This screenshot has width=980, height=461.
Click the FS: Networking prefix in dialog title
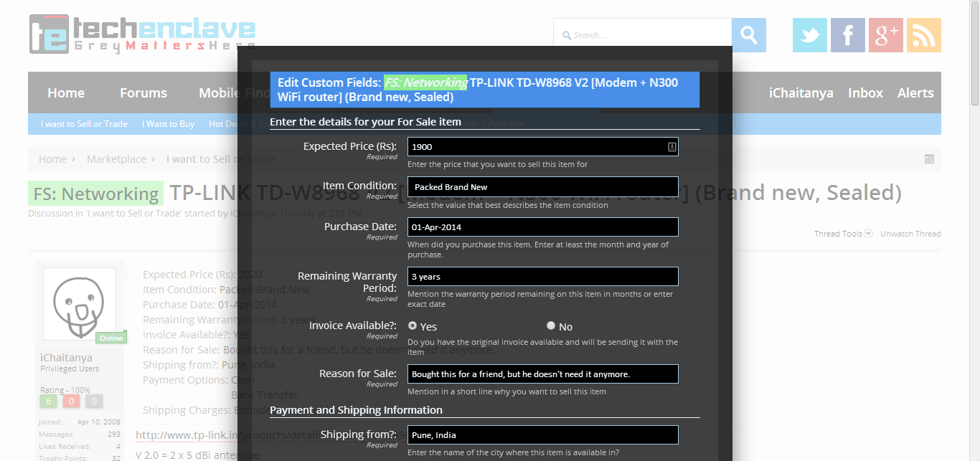click(x=425, y=82)
